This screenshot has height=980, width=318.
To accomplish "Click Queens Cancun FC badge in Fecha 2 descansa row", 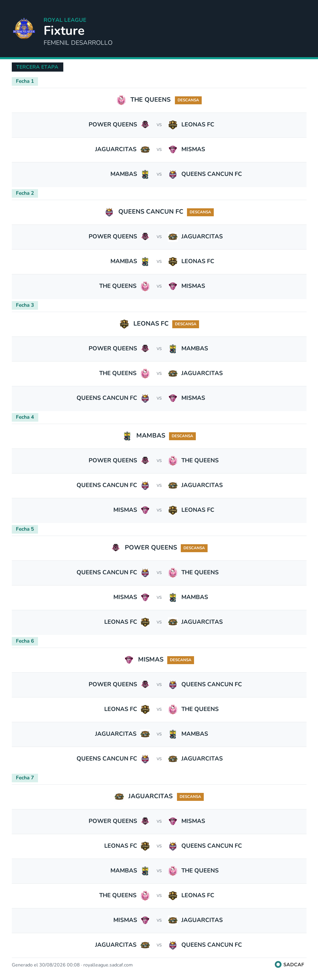I will pyautogui.click(x=109, y=212).
